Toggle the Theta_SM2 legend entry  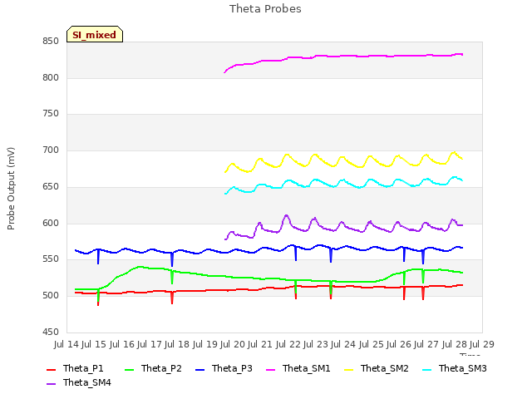pyautogui.click(x=377, y=368)
